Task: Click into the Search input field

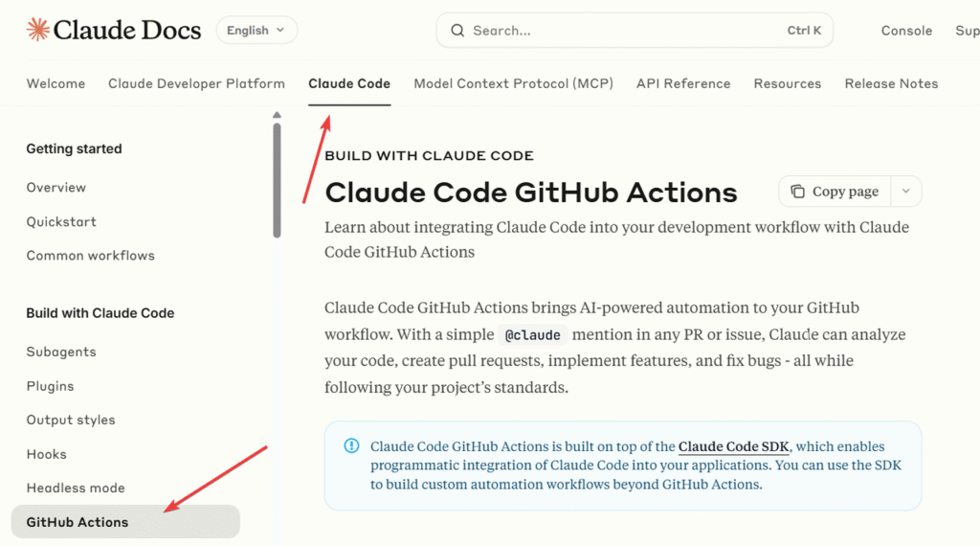Action: click(x=622, y=31)
